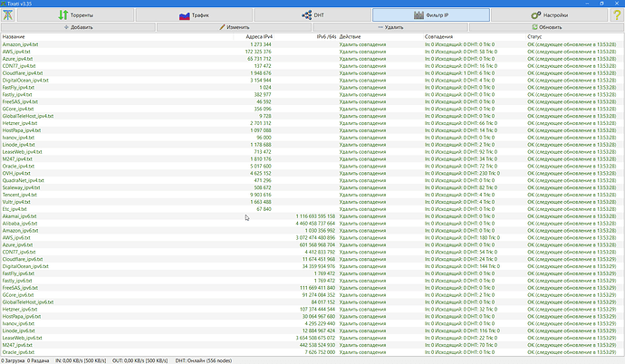Open the Настройки tab
The image size is (625, 364).
[x=550, y=15]
